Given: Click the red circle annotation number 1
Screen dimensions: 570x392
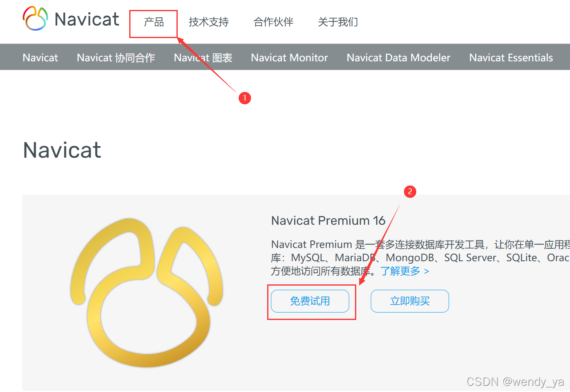Looking at the screenshot, I should 245,98.
